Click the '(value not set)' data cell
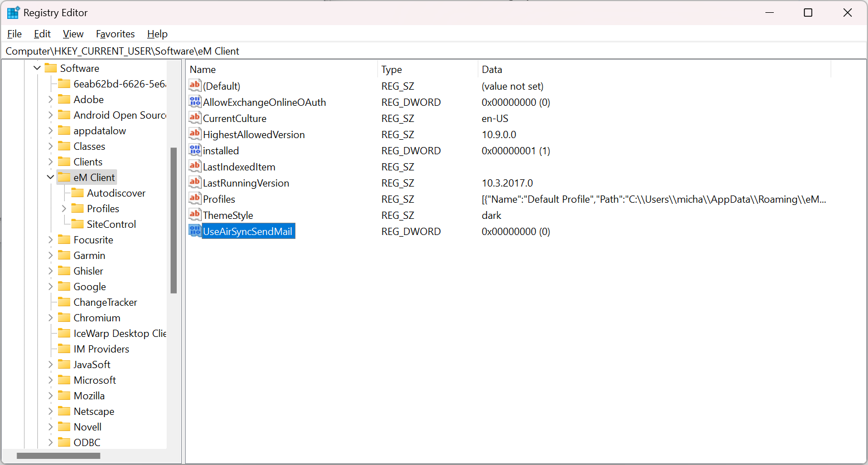This screenshot has height=465, width=868. click(x=512, y=86)
